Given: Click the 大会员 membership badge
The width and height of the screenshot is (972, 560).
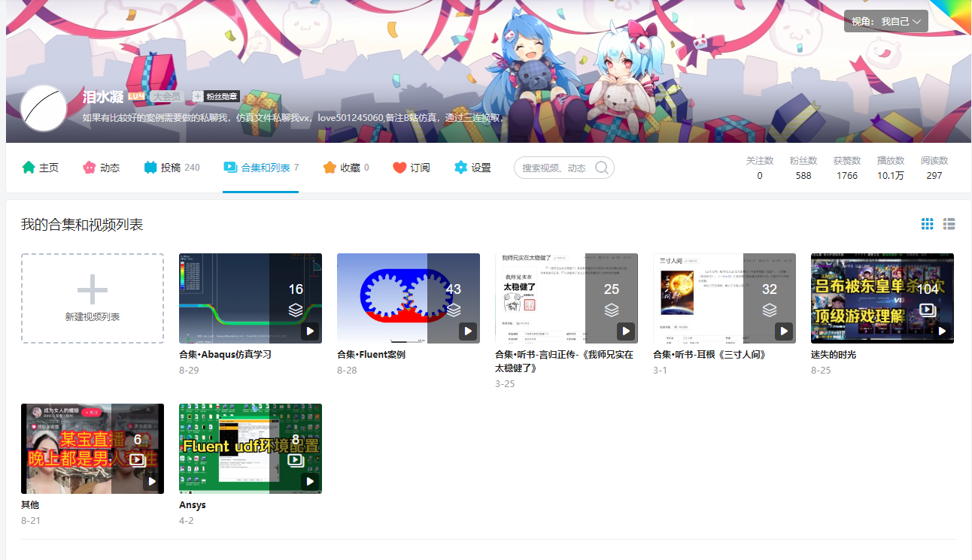Looking at the screenshot, I should point(166,96).
